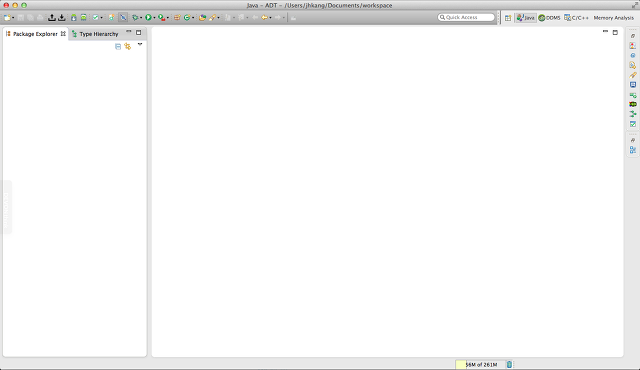Expand the Run dropdown arrow
This screenshot has width=640, height=370.
pos(154,18)
